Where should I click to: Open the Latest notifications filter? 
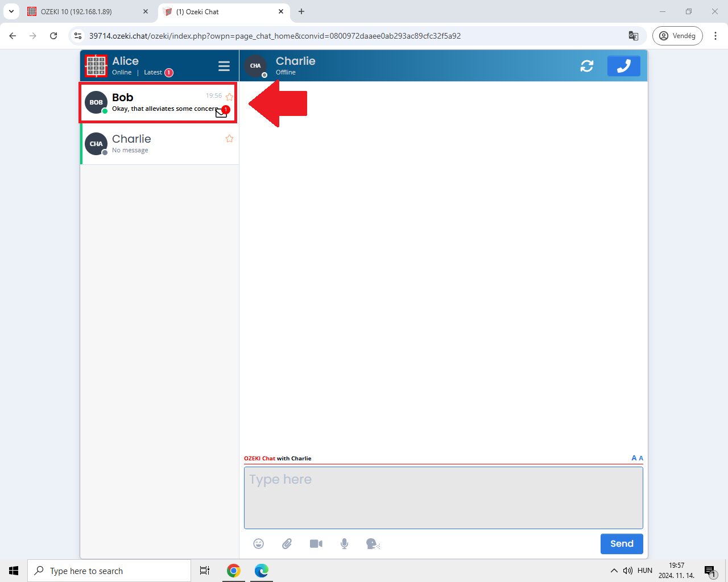point(158,72)
